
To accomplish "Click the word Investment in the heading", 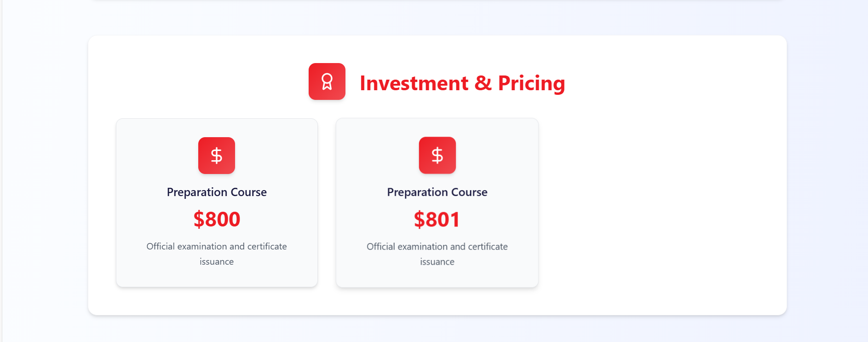I will tap(414, 83).
